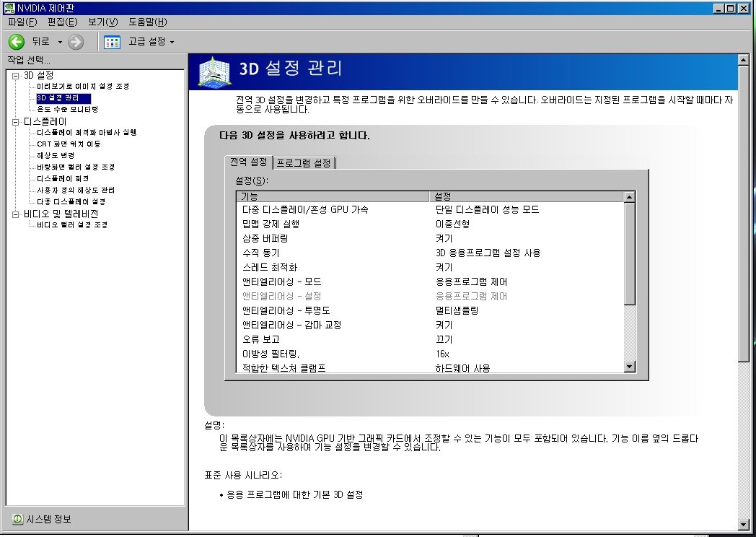Click the 비디오 및 텔레비전 category label
Screen dimensions: 756x537
coord(61,214)
